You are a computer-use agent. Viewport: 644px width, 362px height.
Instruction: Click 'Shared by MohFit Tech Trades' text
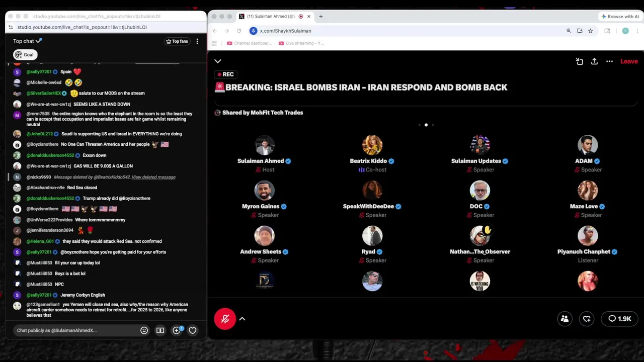[x=263, y=113]
